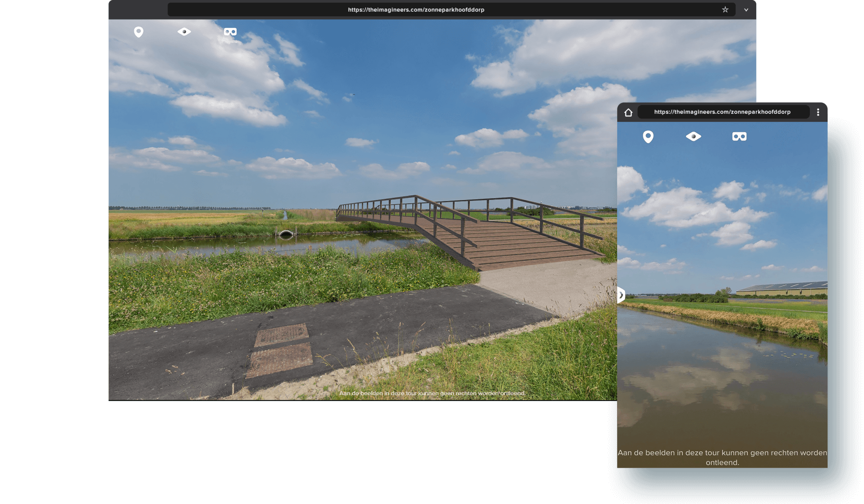Tap the barn building in mobile panorama

click(x=784, y=289)
